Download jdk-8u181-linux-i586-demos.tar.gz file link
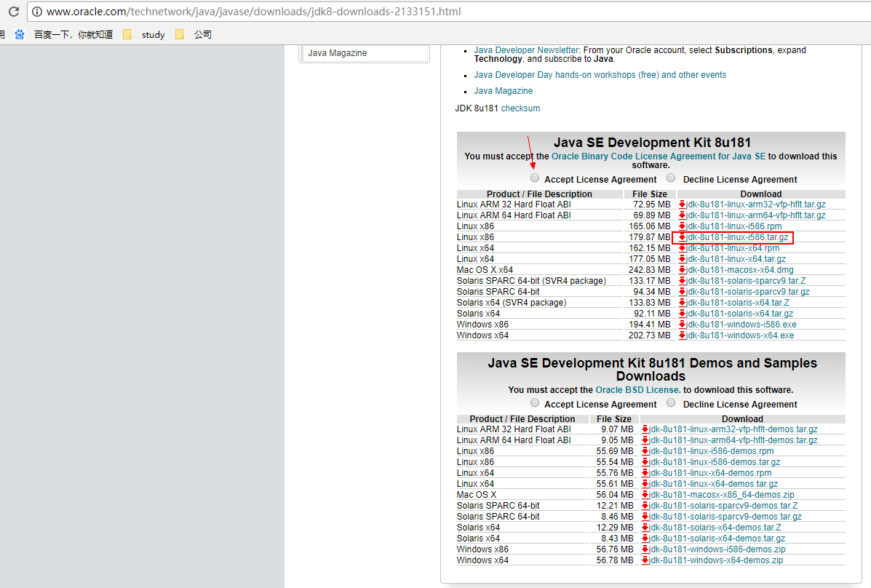The height and width of the screenshot is (588, 871). point(715,462)
